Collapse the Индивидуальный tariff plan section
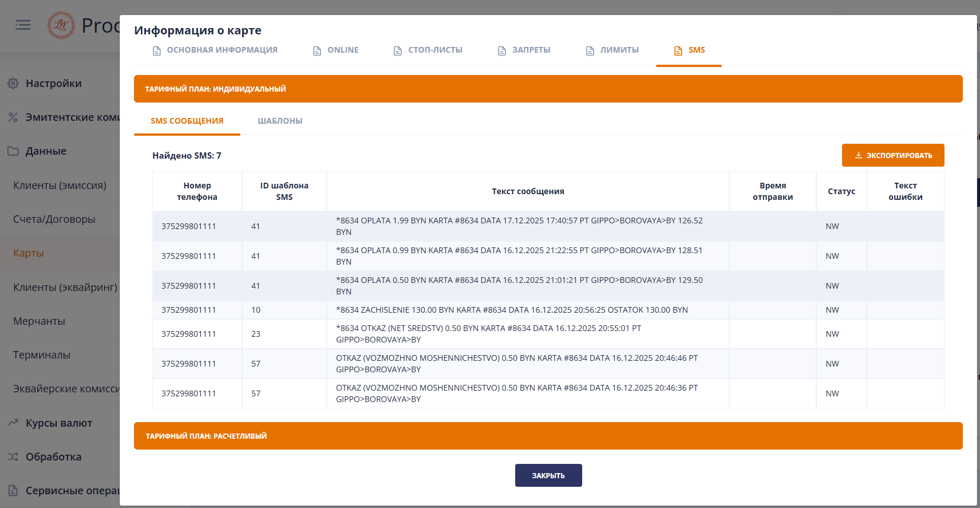Viewport: 980px width, 508px height. point(548,89)
